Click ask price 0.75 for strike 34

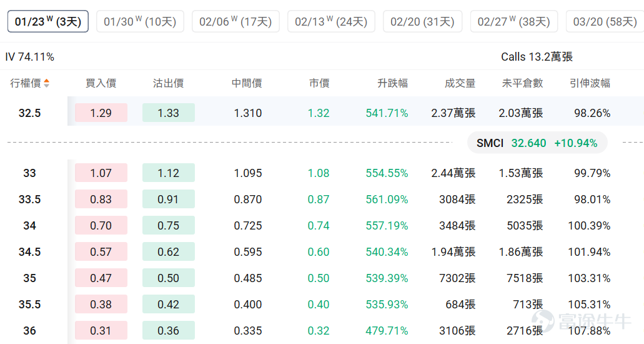[169, 226]
